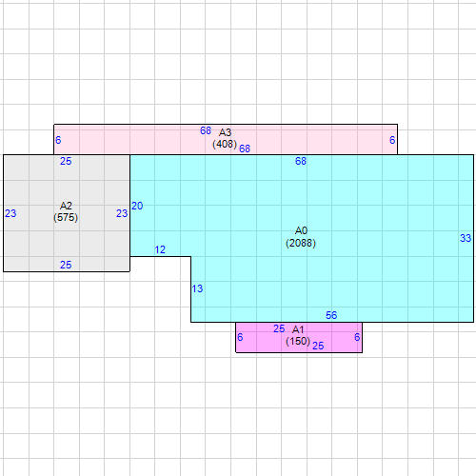Screen dimensions: 476x476
Task: Click the 6 dimension at A3's left end
Action: (x=58, y=140)
